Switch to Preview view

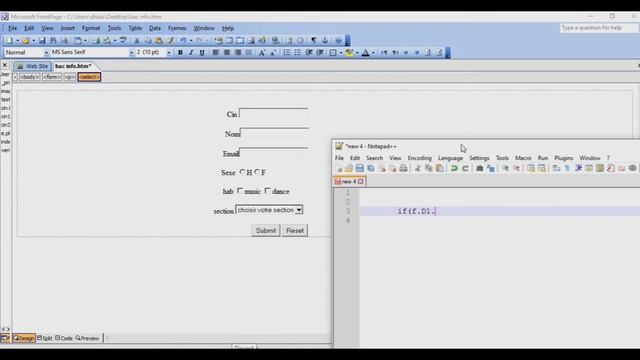(87, 338)
